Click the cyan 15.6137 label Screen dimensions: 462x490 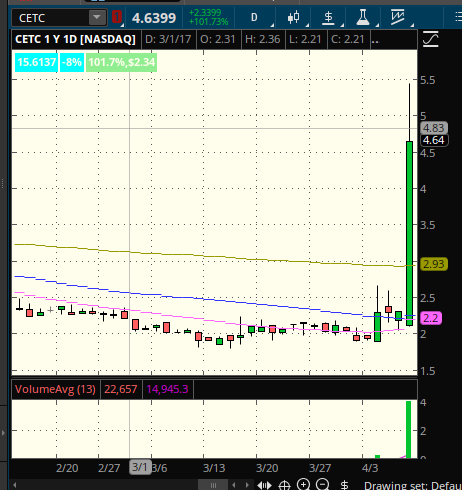click(x=36, y=62)
